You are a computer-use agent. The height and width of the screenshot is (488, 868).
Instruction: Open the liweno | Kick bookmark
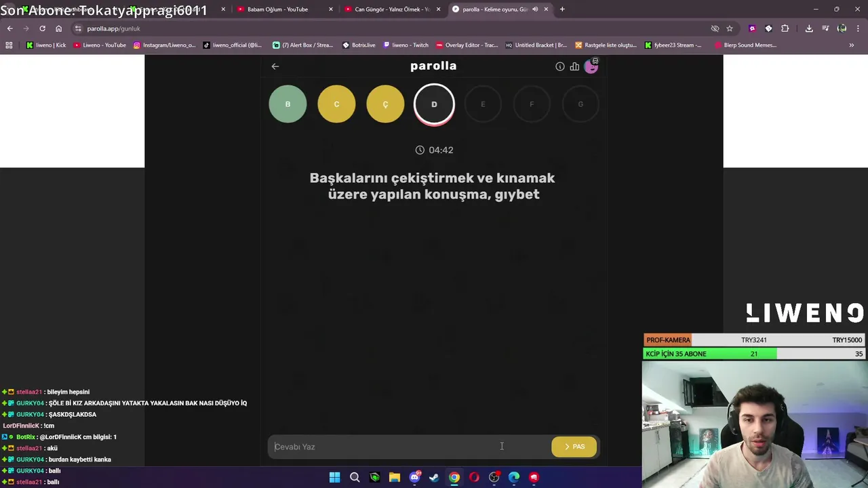(46, 45)
